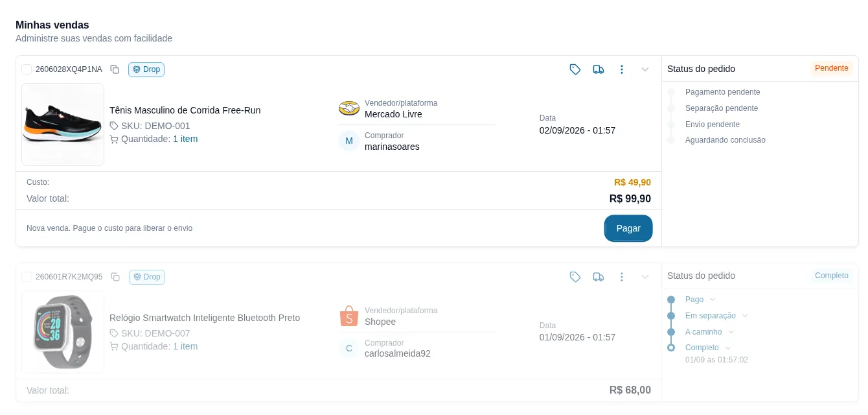This screenshot has height=415, width=868.
Task: Click buyer name marinasoares
Action: coord(392,147)
